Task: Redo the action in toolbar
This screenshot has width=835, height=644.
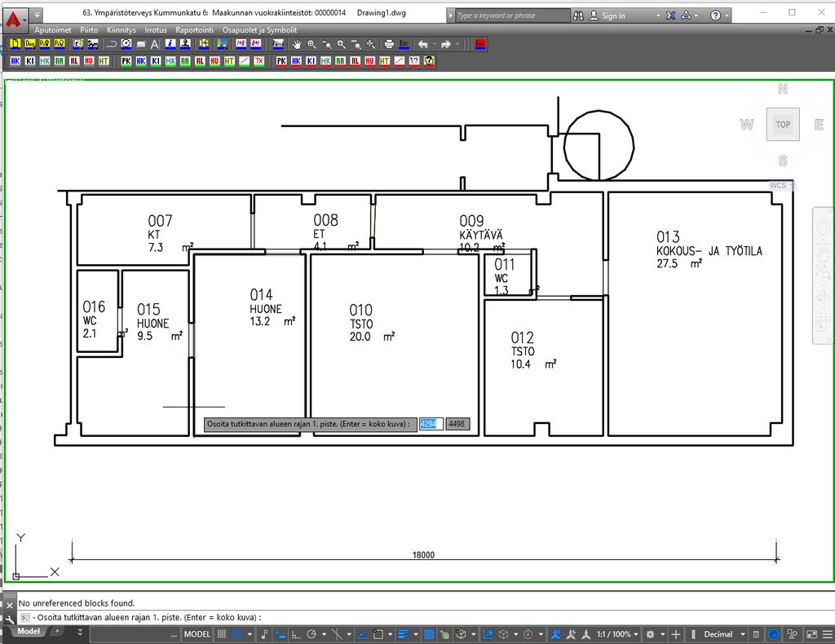Action: coord(446,44)
